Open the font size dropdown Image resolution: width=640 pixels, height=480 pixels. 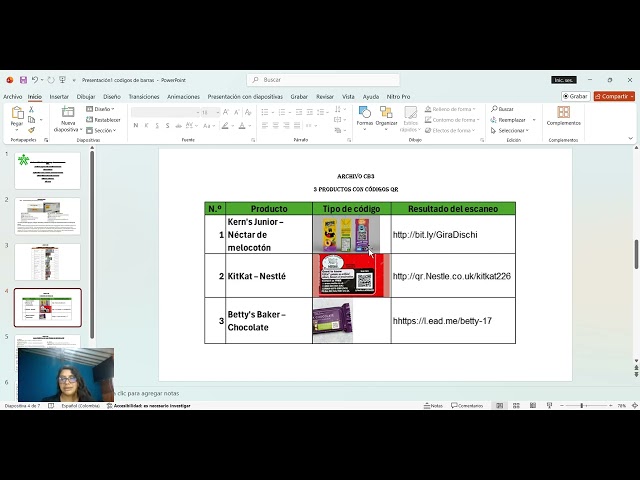218,112
